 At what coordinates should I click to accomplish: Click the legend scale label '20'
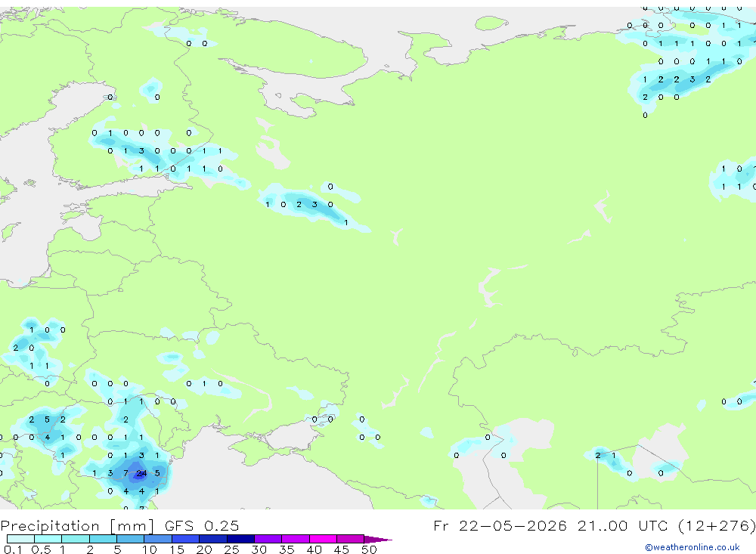tap(204, 549)
